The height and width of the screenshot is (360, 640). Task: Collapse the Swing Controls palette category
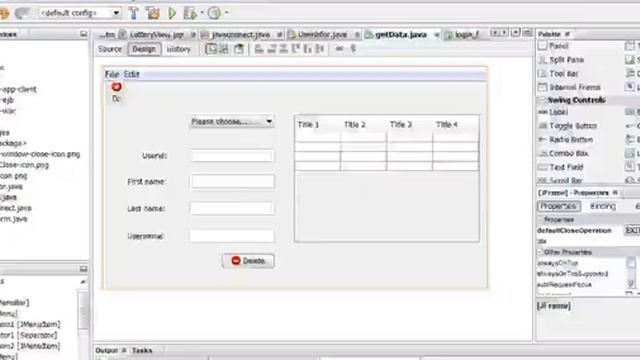click(543, 100)
